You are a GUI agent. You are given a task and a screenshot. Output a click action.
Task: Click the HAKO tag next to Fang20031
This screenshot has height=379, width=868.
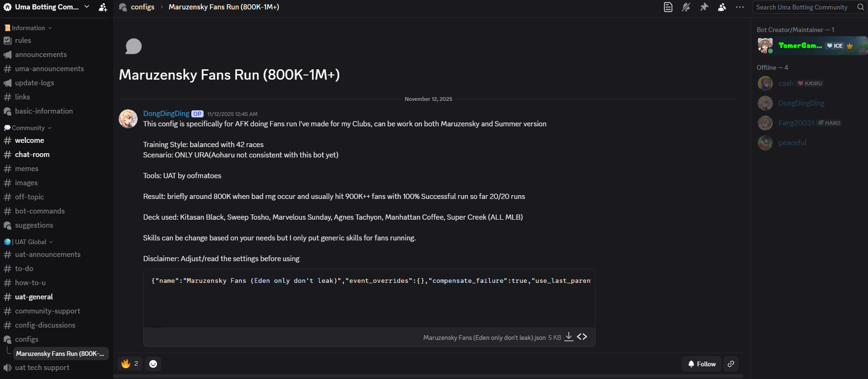[x=829, y=123]
